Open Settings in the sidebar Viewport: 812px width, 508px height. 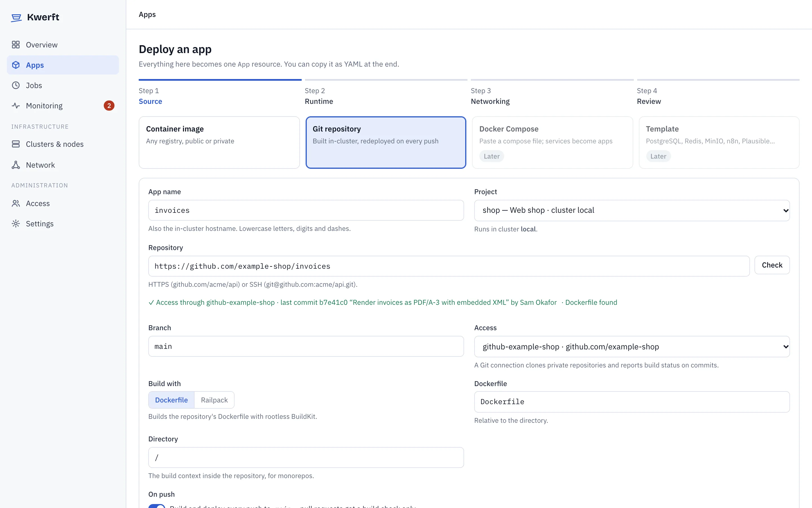(x=63, y=224)
